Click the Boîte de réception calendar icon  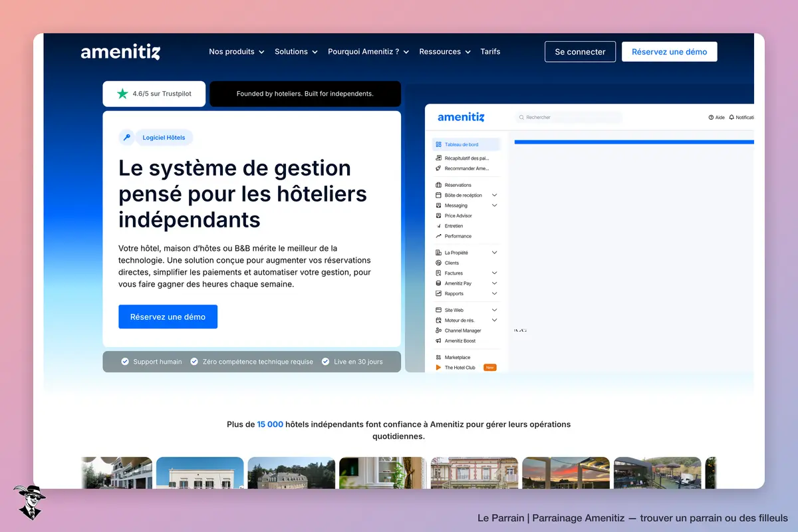(438, 196)
